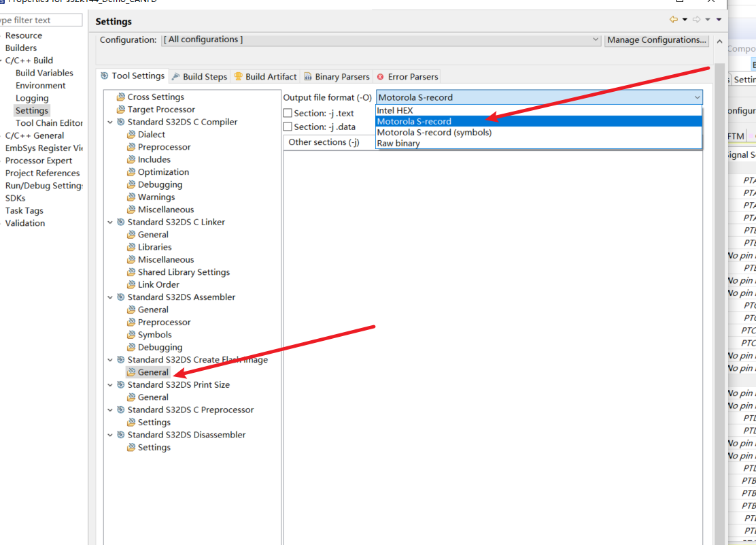Open Processor Expert page
This screenshot has height=545, width=756.
39,161
